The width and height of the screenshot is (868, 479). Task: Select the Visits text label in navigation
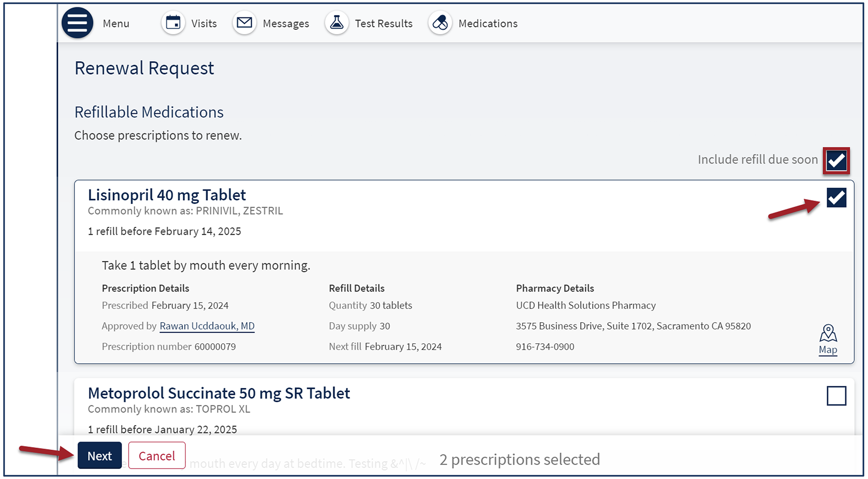tap(204, 23)
